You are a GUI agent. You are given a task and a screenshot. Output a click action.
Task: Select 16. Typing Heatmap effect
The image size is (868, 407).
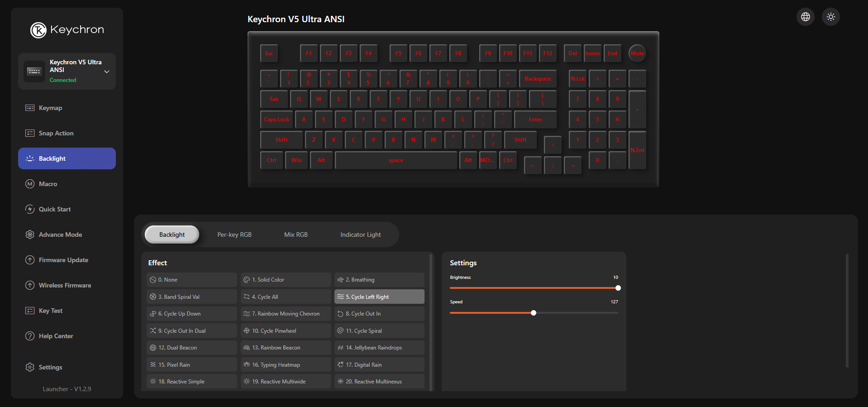[x=286, y=364]
